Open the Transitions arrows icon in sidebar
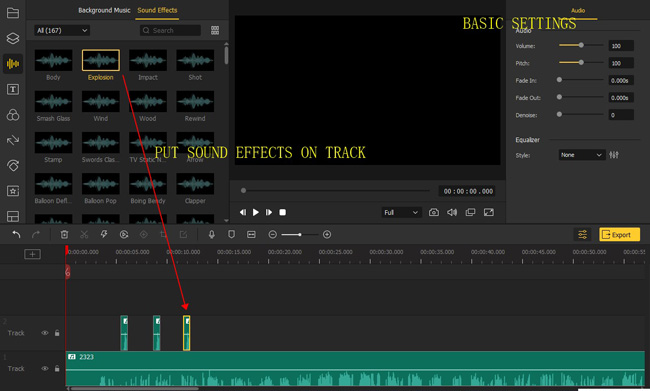Image resolution: width=650 pixels, height=391 pixels. pyautogui.click(x=13, y=140)
